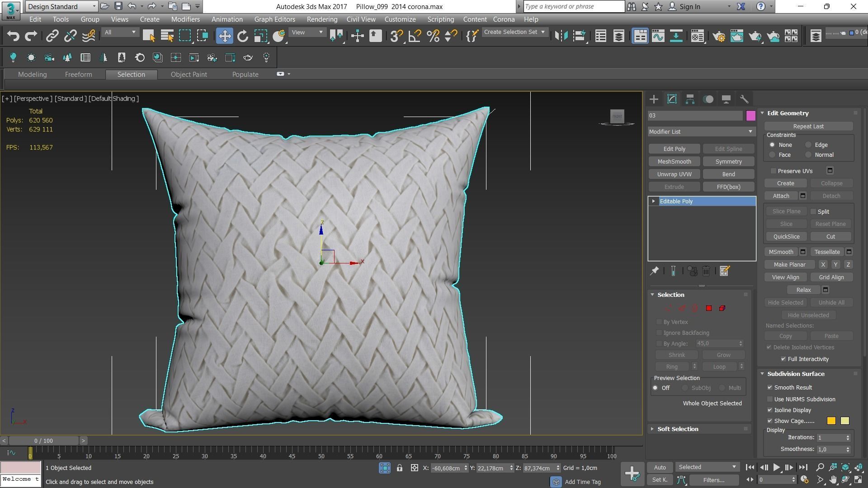Open the Display command panel tab
This screenshot has height=488, width=868.
click(726, 99)
